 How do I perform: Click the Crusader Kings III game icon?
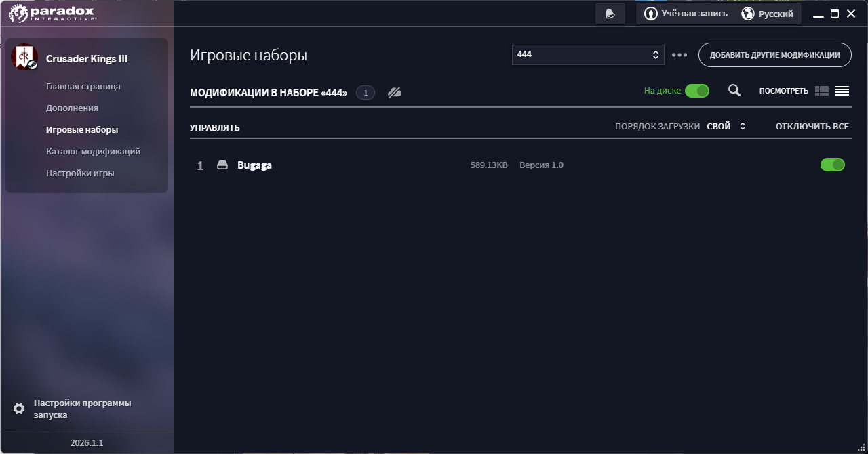click(24, 58)
